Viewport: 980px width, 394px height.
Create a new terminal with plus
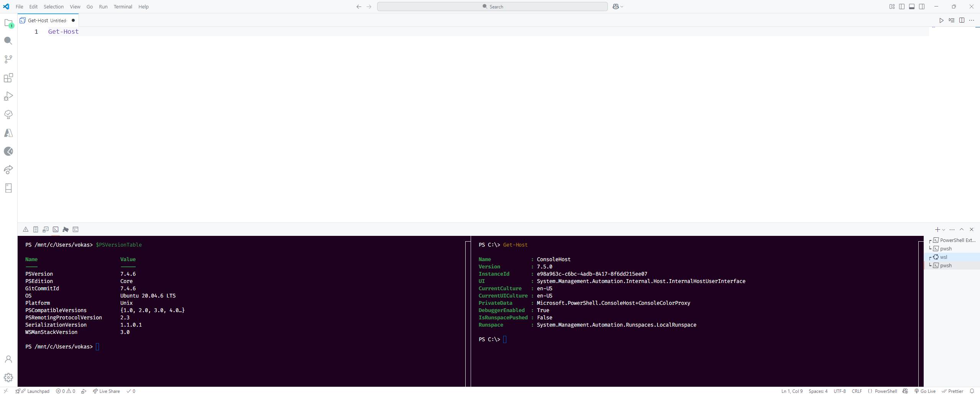(x=937, y=229)
